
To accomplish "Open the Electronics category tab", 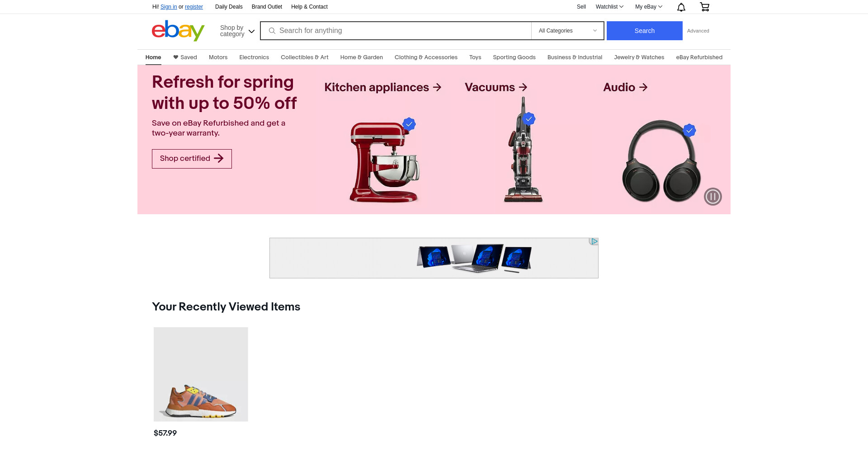I will pyautogui.click(x=254, y=57).
